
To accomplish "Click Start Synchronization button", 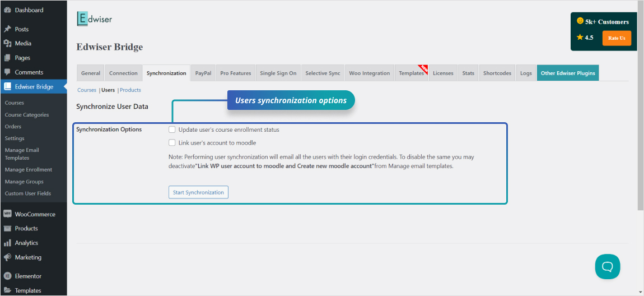I will (x=198, y=192).
